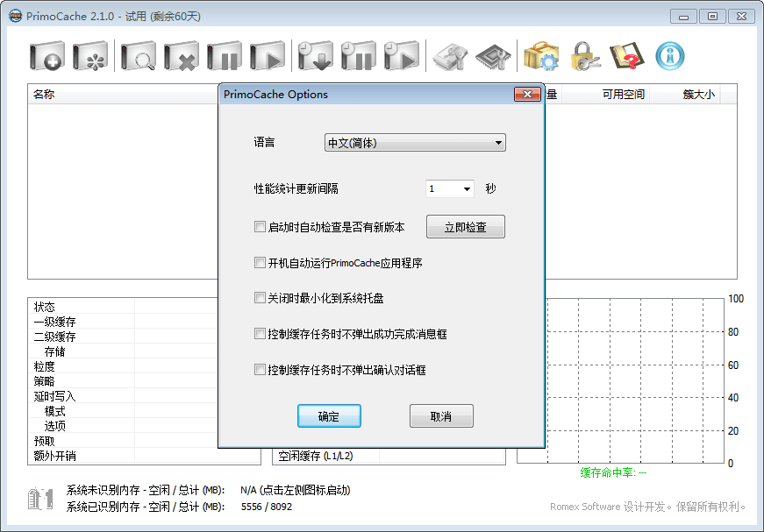Click the 取消 button
764x532 pixels.
tap(441, 416)
